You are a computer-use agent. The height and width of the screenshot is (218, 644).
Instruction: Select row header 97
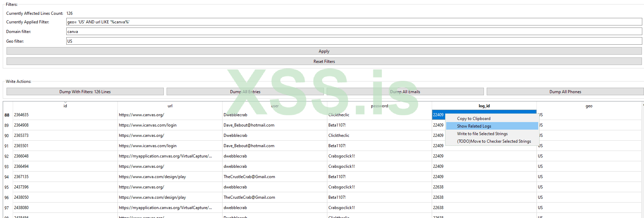point(8,208)
